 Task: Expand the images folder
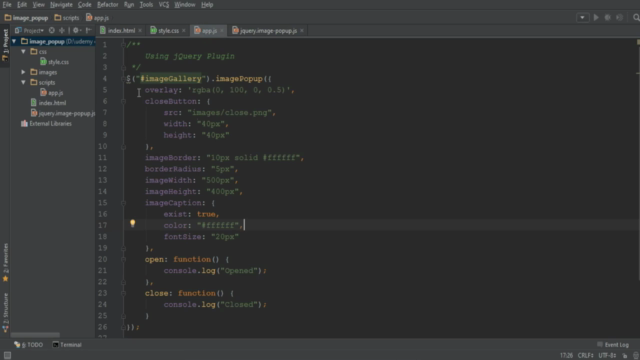[24, 72]
